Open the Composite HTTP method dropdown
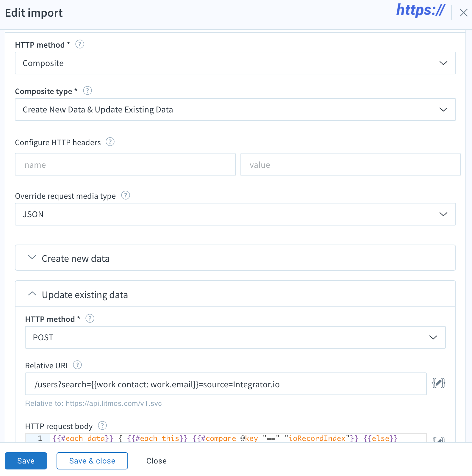The image size is (472, 476). pyautogui.click(x=235, y=63)
